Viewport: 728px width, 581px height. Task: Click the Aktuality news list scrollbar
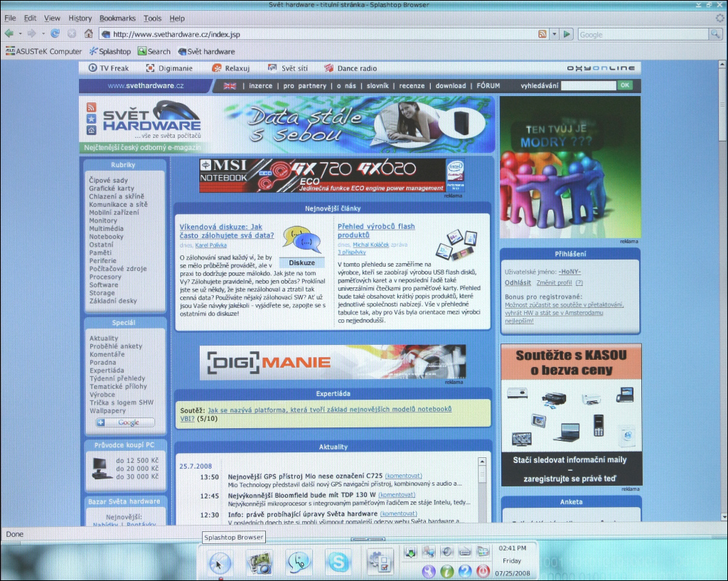pos(483,491)
